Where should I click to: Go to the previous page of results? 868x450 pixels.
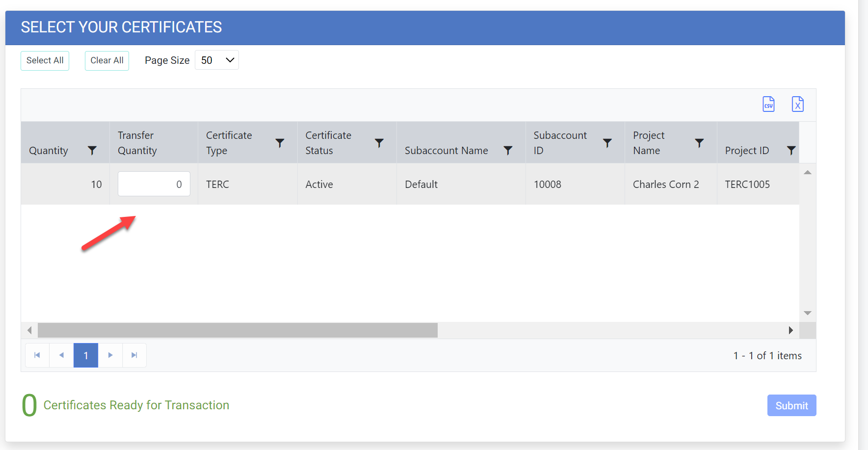[x=61, y=355]
